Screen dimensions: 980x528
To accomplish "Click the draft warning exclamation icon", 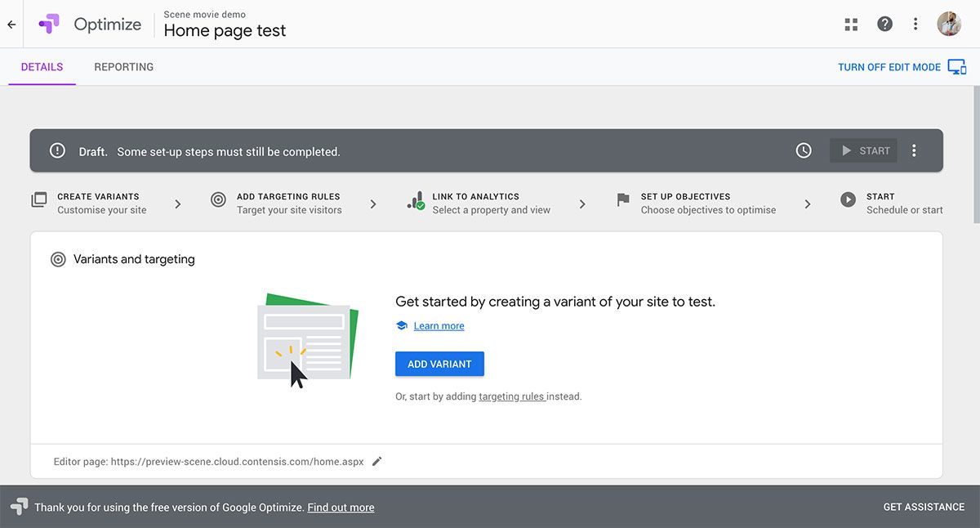I will 57,150.
